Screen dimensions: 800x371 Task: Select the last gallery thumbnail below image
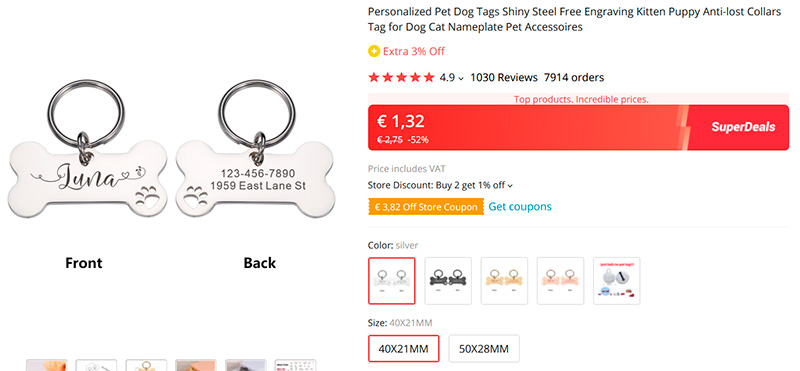point(295,365)
